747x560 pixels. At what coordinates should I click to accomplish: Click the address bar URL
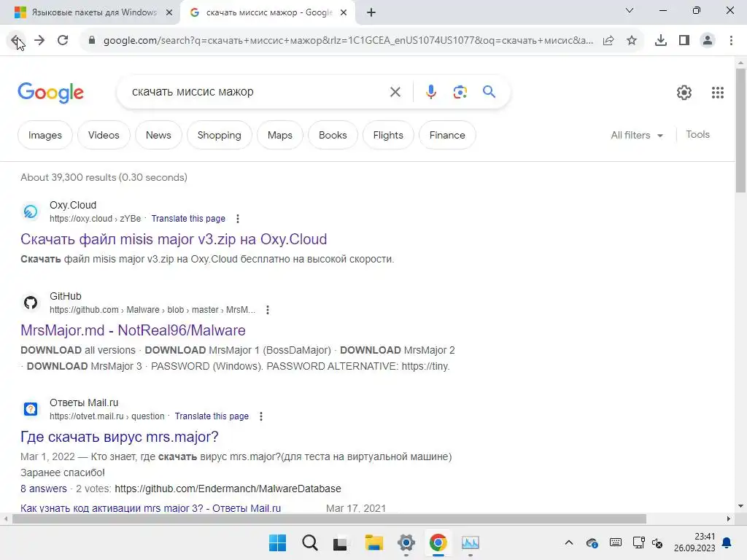point(349,41)
